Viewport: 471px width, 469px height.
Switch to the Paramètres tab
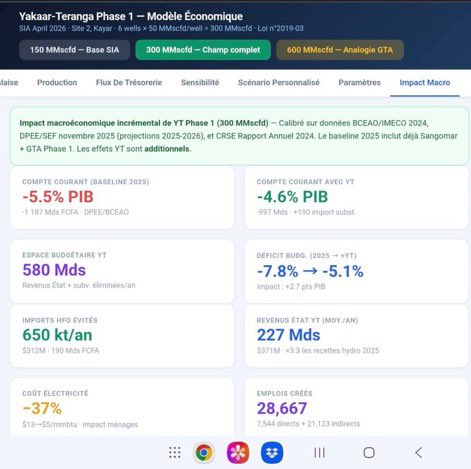coord(359,83)
